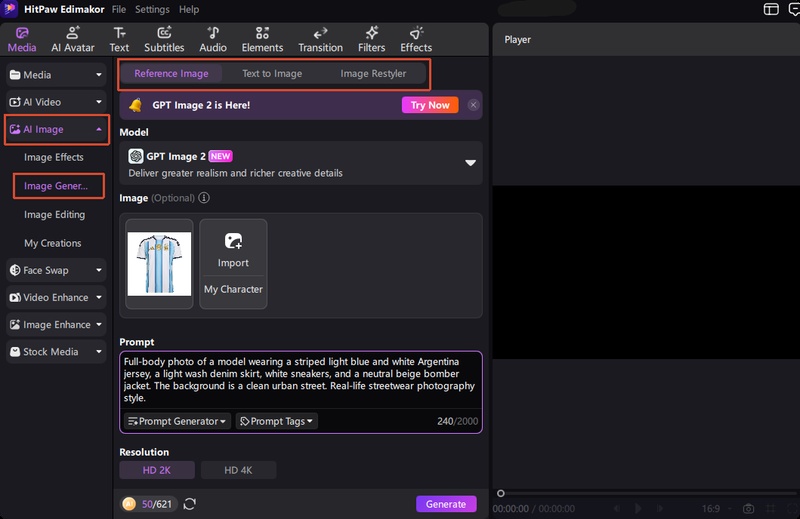Play the video in Player

point(638,508)
